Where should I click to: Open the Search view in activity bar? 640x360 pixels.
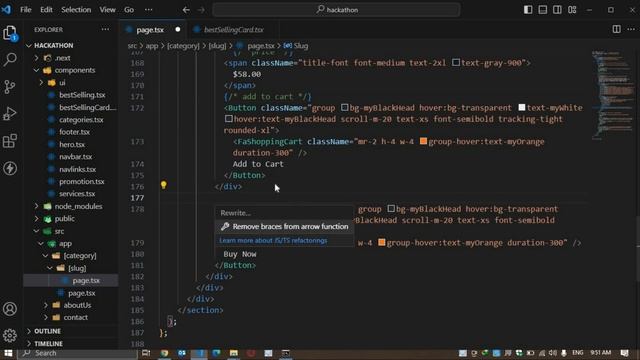(x=10, y=60)
